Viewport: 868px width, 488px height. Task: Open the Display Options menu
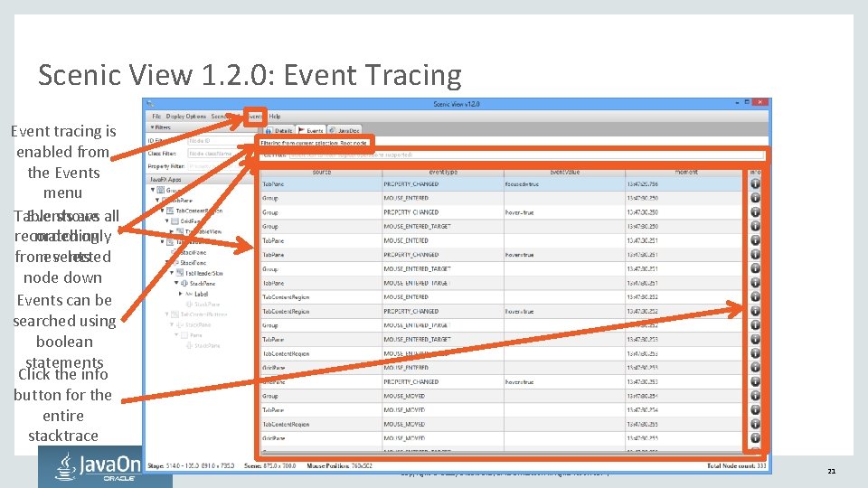(186, 117)
